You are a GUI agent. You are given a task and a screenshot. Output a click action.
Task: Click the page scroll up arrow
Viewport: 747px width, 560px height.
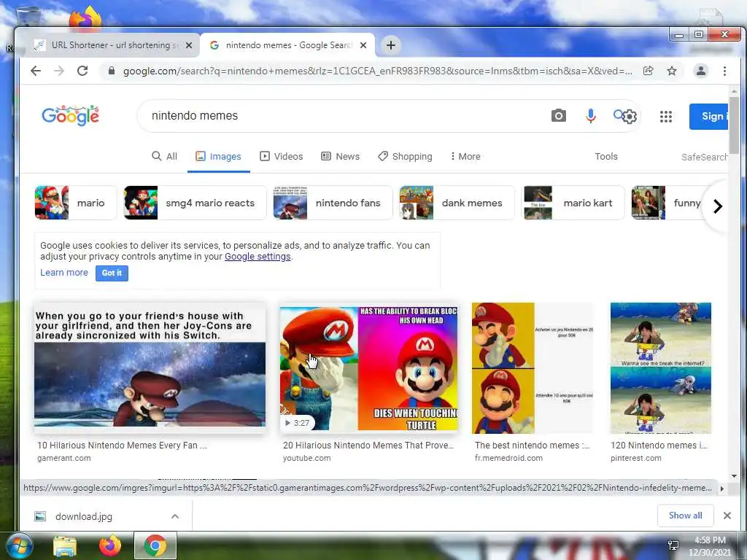[x=734, y=91]
